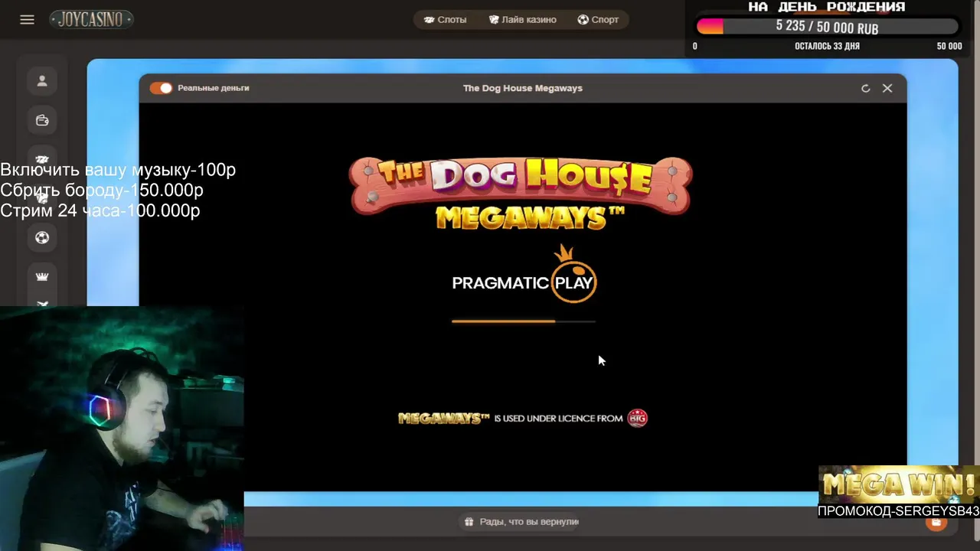Image resolution: width=980 pixels, height=551 pixels.
Task: Open the Слоты section
Action: click(x=445, y=19)
